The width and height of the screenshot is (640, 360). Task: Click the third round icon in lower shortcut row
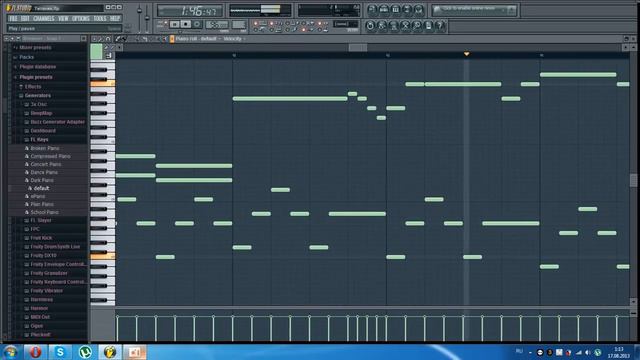(393, 26)
